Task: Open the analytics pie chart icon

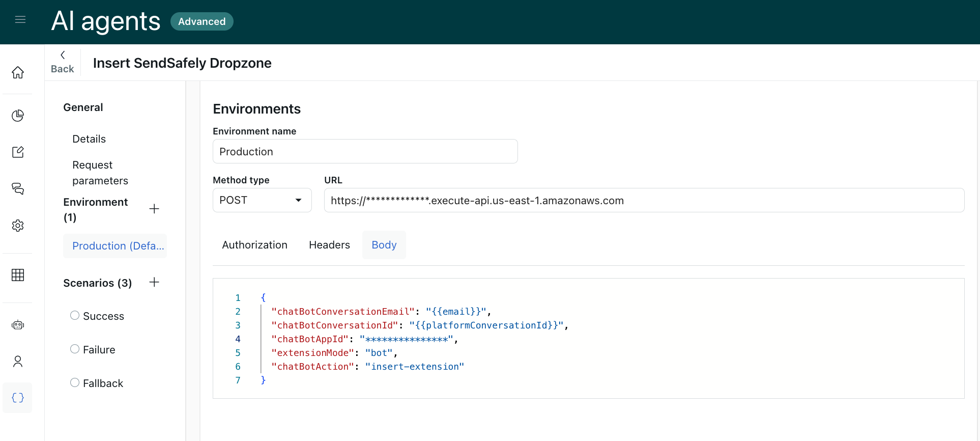Action: (18, 116)
